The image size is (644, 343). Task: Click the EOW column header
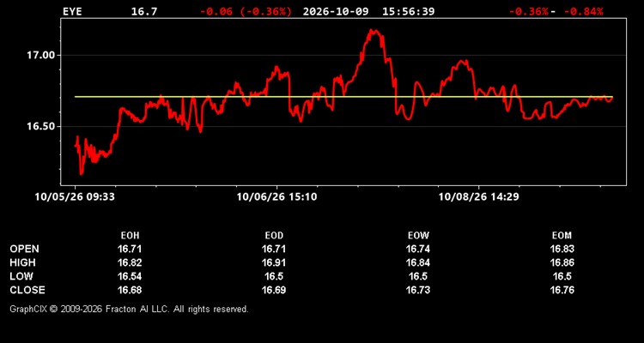[418, 236]
